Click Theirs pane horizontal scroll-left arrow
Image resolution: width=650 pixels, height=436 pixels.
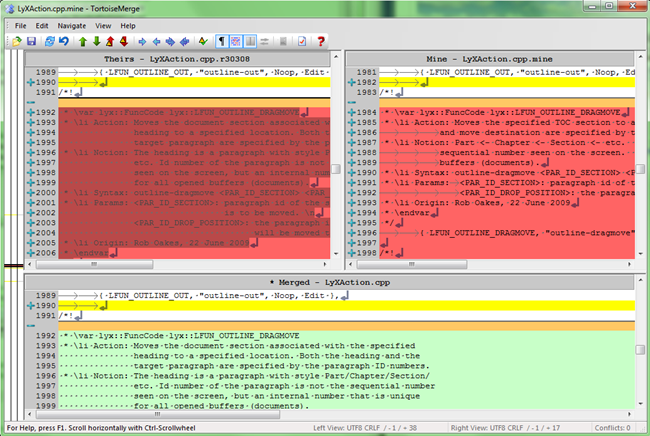(x=29, y=264)
